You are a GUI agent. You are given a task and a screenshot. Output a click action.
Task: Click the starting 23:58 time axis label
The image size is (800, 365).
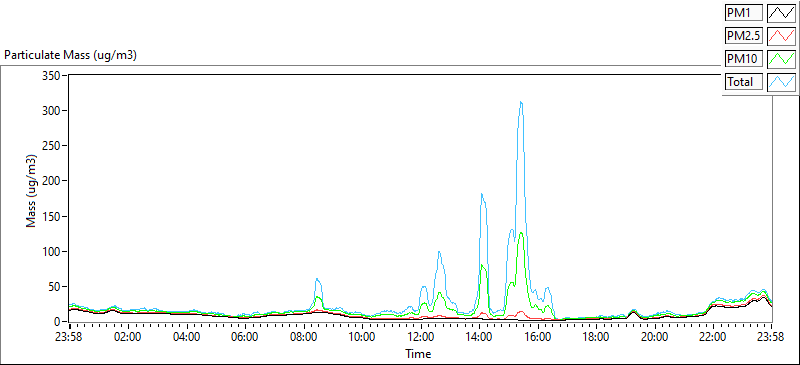click(x=69, y=336)
